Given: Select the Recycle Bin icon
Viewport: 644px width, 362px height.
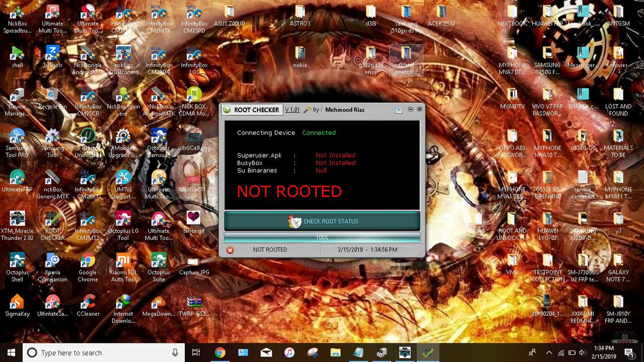Looking at the screenshot, I should click(52, 99).
